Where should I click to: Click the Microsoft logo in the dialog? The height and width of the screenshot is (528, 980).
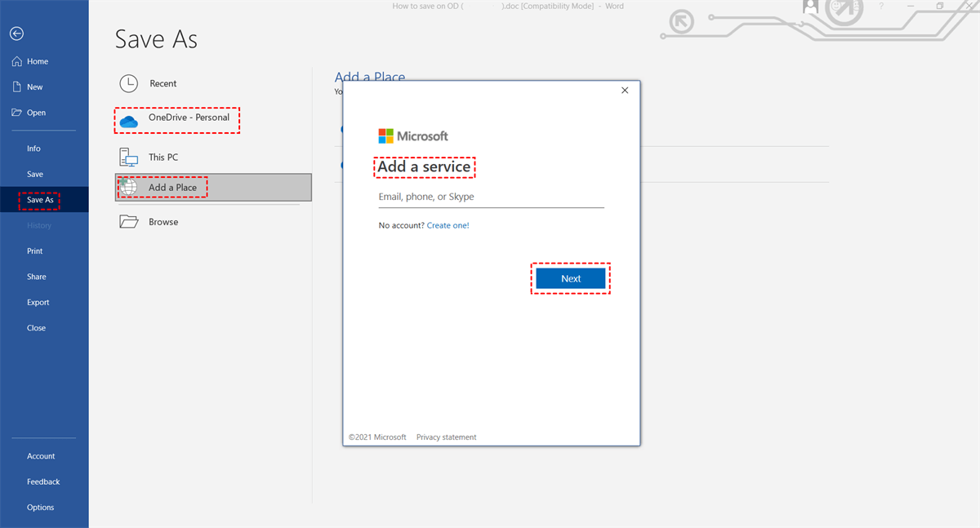[413, 136]
